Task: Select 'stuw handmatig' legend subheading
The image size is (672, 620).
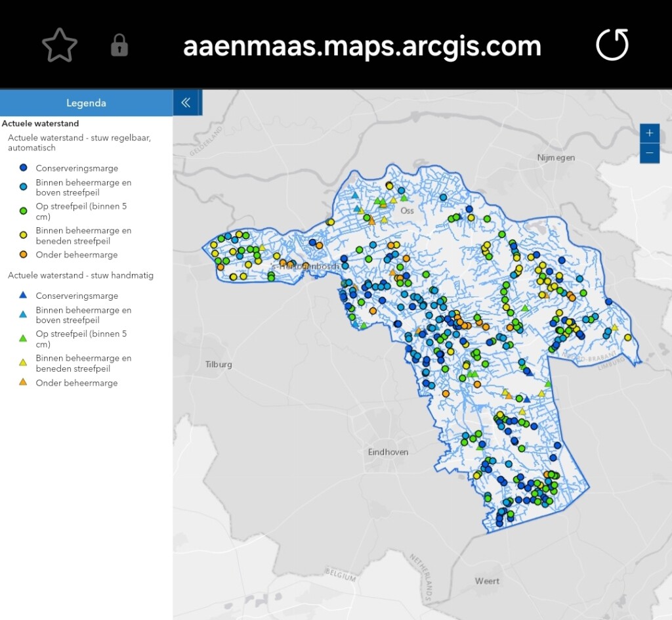Action: tap(80, 275)
